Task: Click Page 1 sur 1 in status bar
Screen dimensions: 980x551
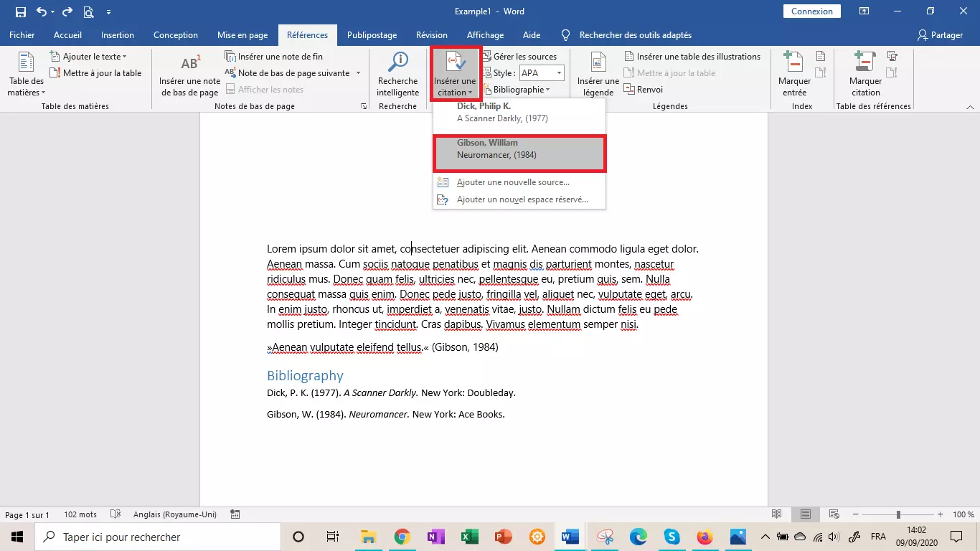Action: [27, 514]
